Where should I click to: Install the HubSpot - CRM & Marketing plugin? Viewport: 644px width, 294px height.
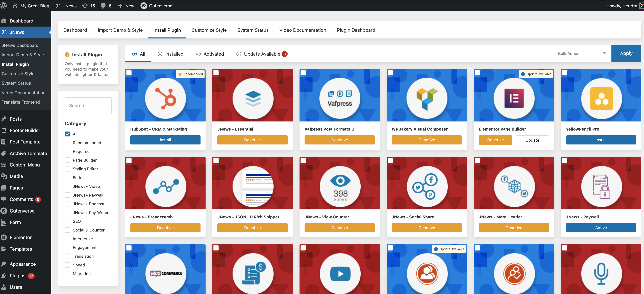165,140
